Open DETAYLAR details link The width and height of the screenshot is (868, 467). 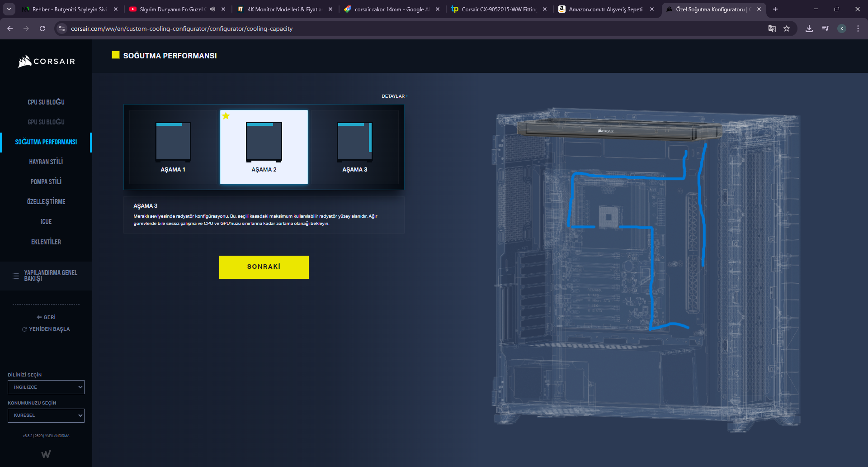(x=394, y=96)
